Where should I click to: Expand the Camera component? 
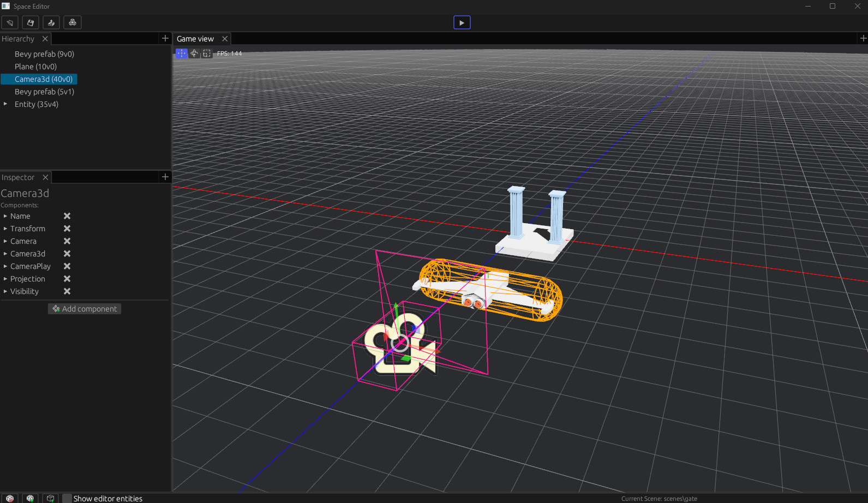(x=5, y=241)
